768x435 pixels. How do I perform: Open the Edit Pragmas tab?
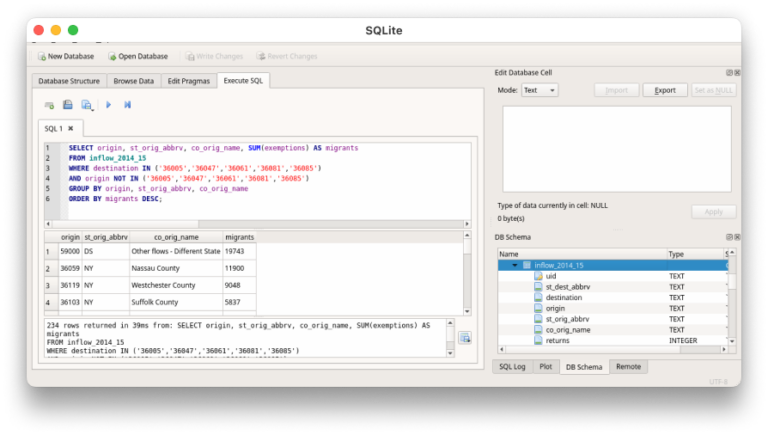pos(189,81)
